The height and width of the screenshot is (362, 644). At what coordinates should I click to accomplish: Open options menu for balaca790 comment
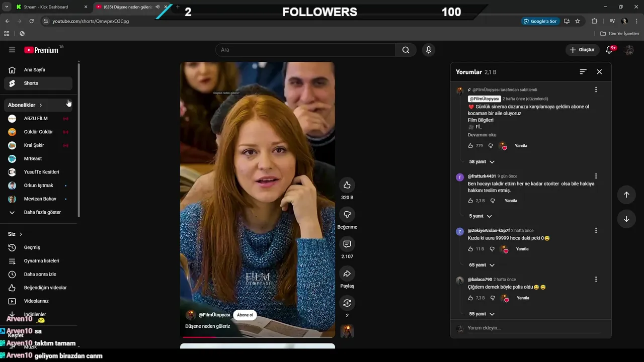coord(596,279)
